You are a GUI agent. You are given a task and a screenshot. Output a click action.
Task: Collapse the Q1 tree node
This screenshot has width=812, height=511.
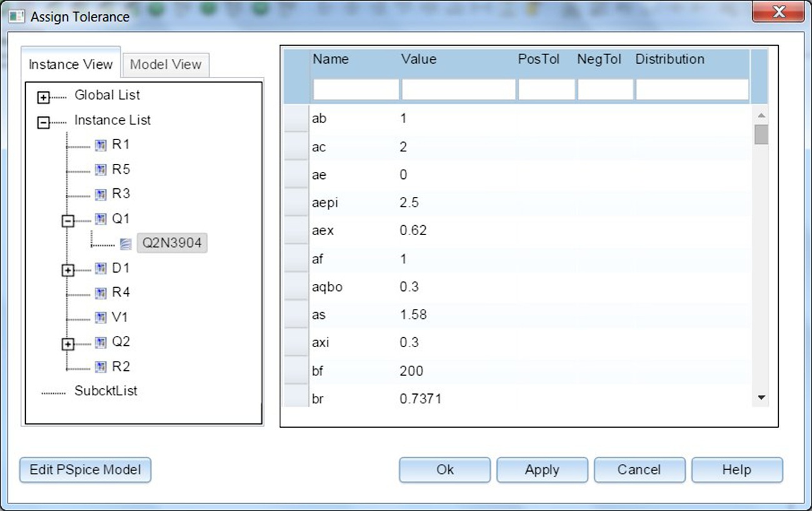tap(68, 221)
